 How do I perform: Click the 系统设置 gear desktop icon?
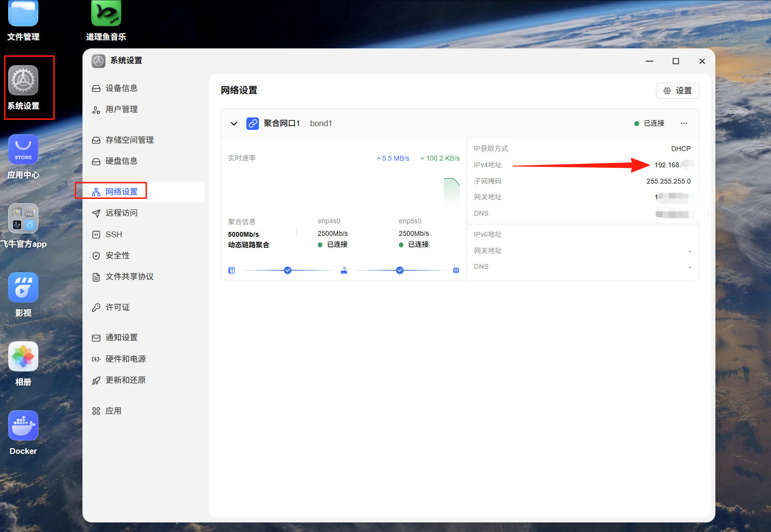tap(23, 81)
